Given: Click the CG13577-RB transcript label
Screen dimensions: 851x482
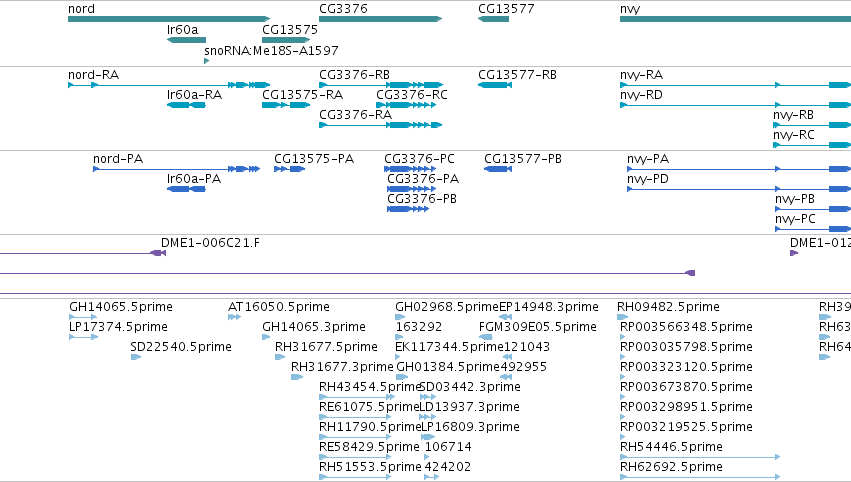Looking at the screenshot, I should click(x=517, y=75).
